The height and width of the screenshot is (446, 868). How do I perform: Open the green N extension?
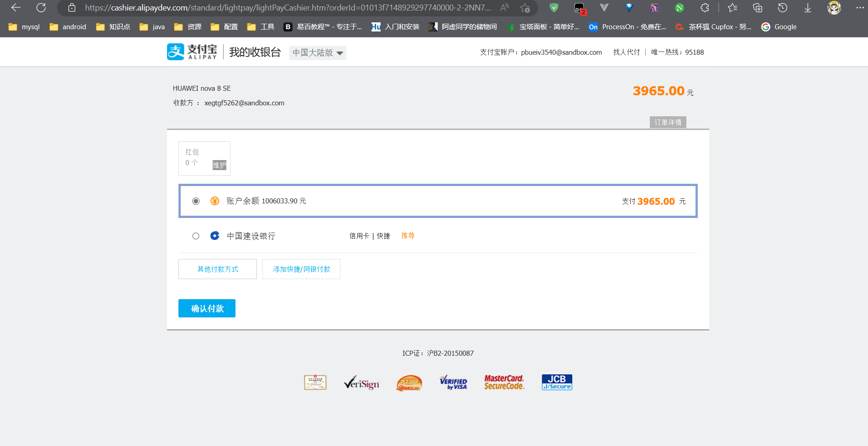coord(680,8)
